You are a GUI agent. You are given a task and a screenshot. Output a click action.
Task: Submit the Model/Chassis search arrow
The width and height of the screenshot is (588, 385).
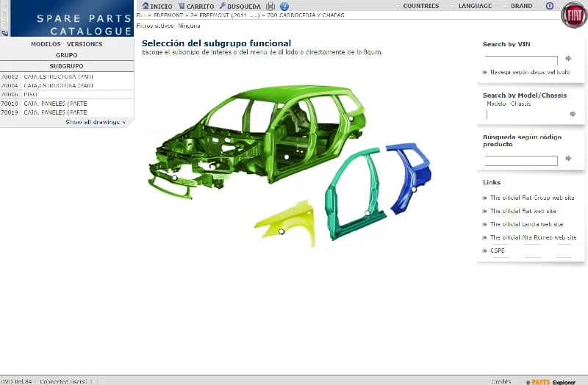(573, 114)
